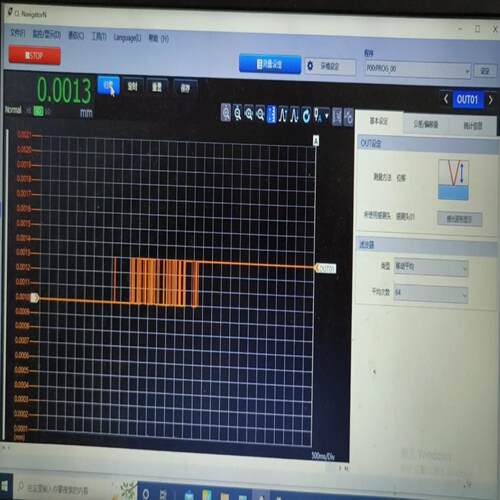
Task: Open environment settings via gear button
Action: tap(330, 66)
